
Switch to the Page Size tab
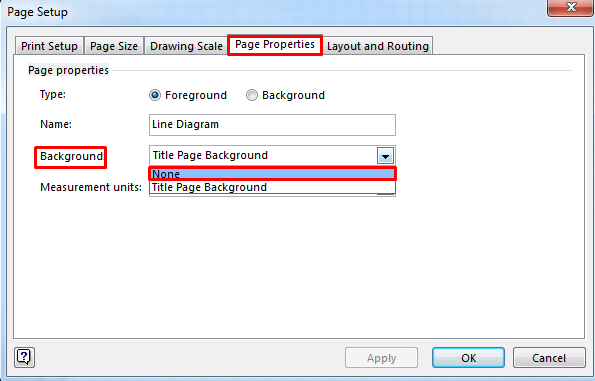tap(114, 46)
